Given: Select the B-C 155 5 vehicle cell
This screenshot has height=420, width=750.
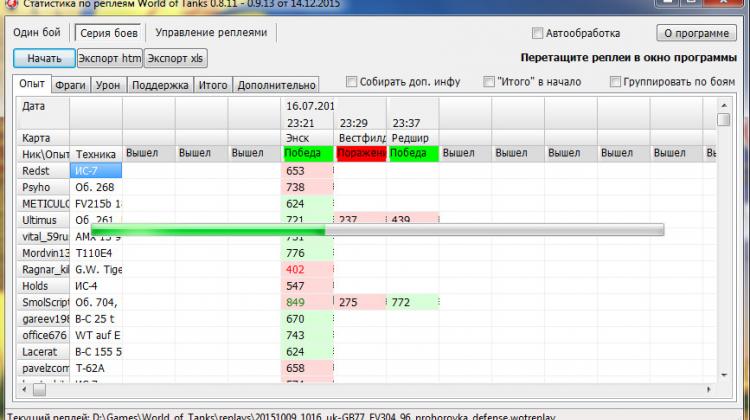Looking at the screenshot, I should [96, 352].
